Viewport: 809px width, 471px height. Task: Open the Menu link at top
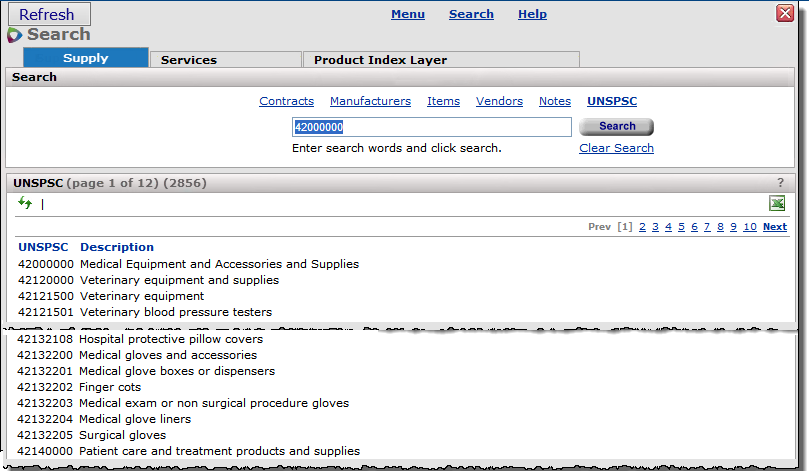407,14
